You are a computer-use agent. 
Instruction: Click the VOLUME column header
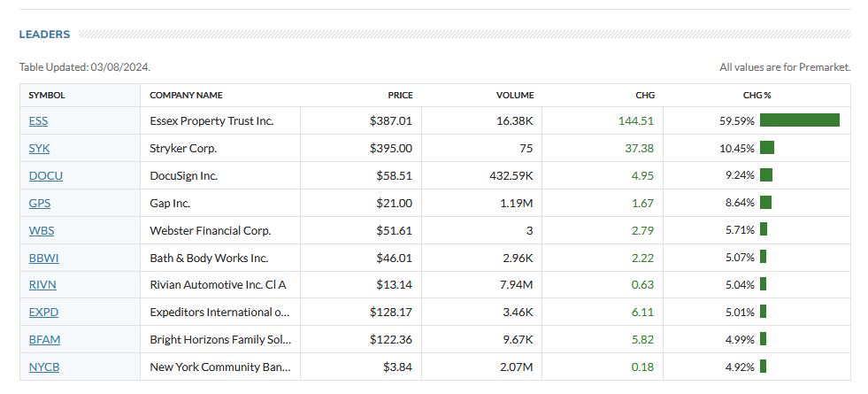pos(515,95)
